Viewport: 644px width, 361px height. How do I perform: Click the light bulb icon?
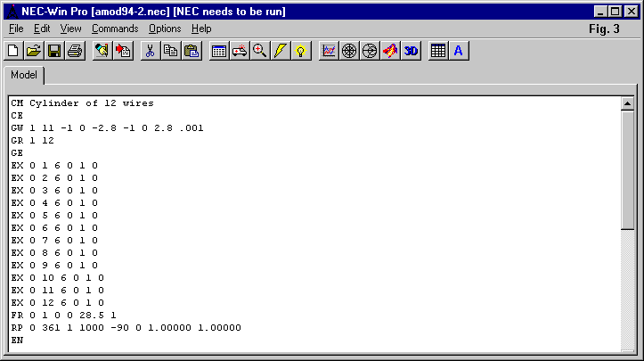(301, 51)
